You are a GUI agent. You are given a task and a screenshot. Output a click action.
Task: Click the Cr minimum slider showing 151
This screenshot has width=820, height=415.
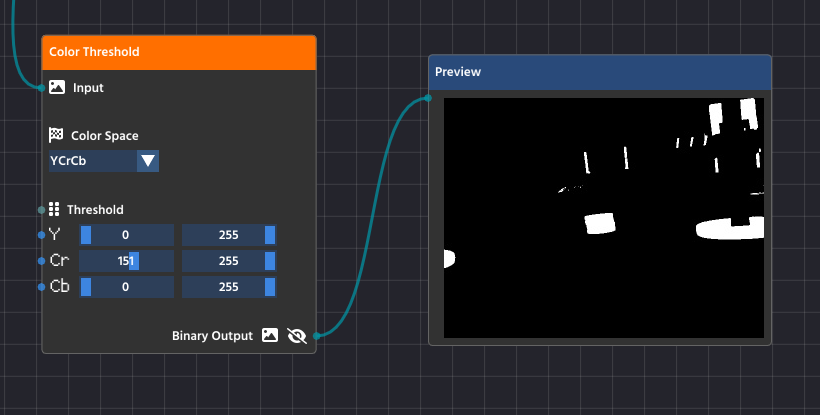point(126,261)
